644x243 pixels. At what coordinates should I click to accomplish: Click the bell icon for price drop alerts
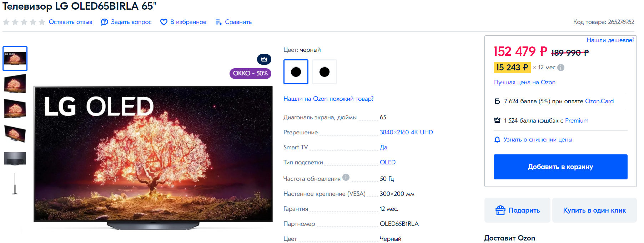[x=497, y=140]
